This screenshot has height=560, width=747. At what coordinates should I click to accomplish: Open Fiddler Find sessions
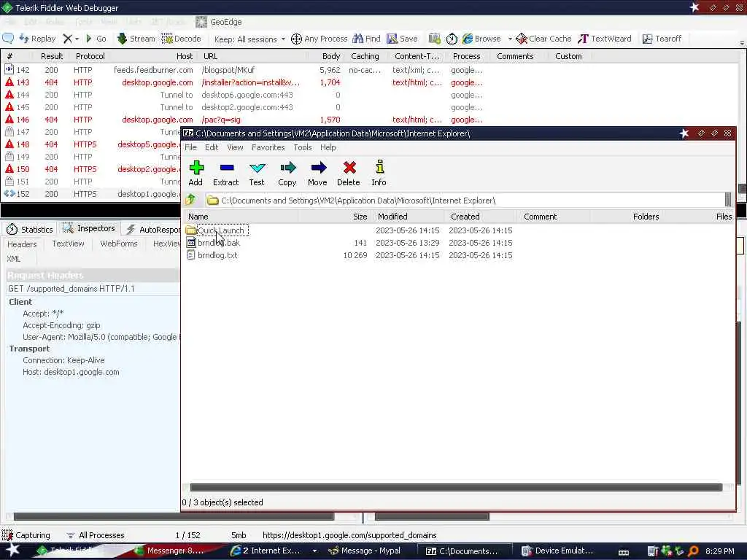[366, 39]
